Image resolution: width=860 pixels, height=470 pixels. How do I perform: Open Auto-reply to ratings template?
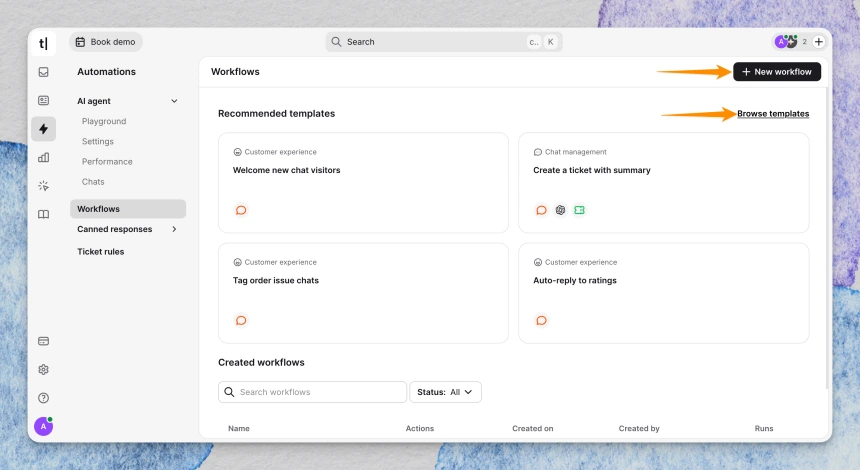click(664, 293)
